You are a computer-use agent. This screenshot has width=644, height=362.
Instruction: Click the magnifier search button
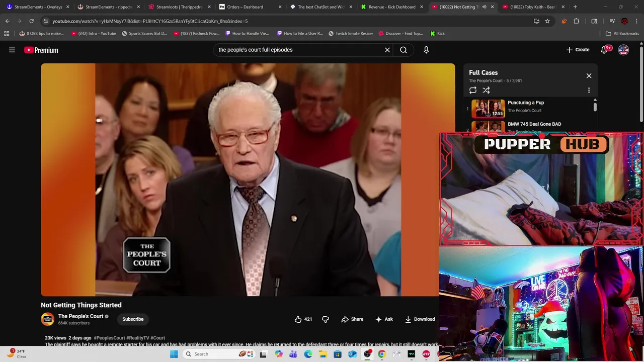click(404, 50)
